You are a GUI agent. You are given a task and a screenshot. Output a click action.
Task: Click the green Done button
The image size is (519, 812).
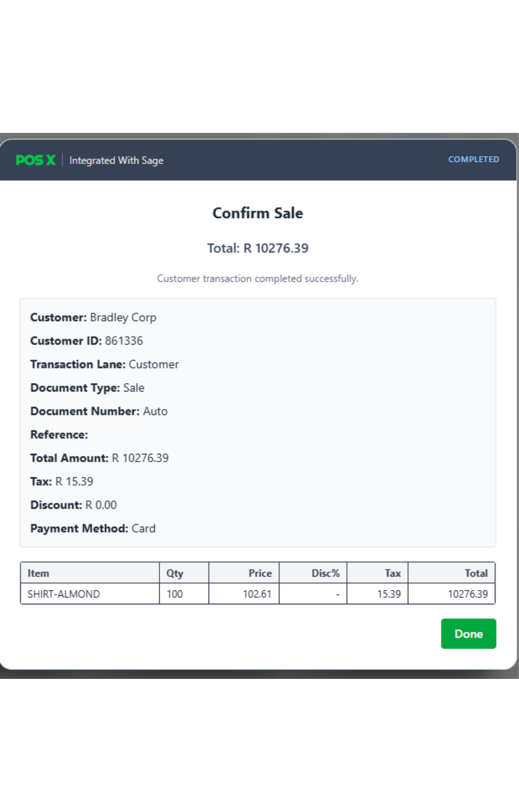click(468, 633)
